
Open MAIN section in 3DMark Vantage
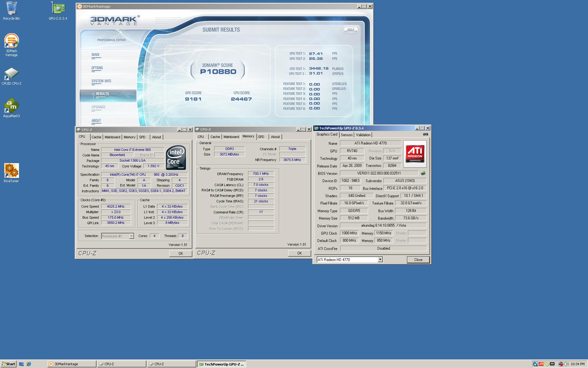(108, 56)
